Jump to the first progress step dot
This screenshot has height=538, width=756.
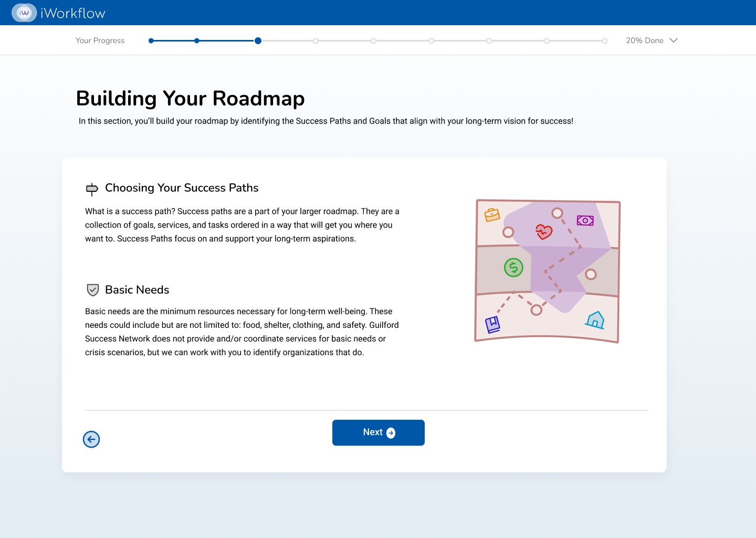click(151, 40)
